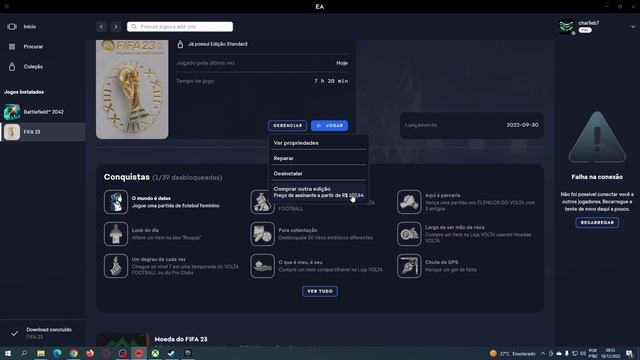Open all achievements with VER TUDO
640x360 pixels.
coord(320,291)
